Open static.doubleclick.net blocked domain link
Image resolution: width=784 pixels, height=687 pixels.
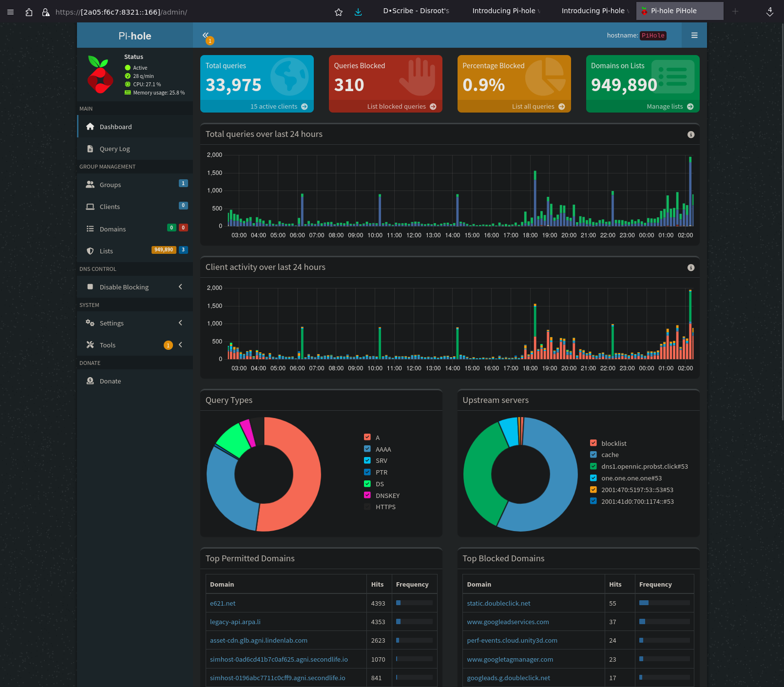click(x=498, y=603)
